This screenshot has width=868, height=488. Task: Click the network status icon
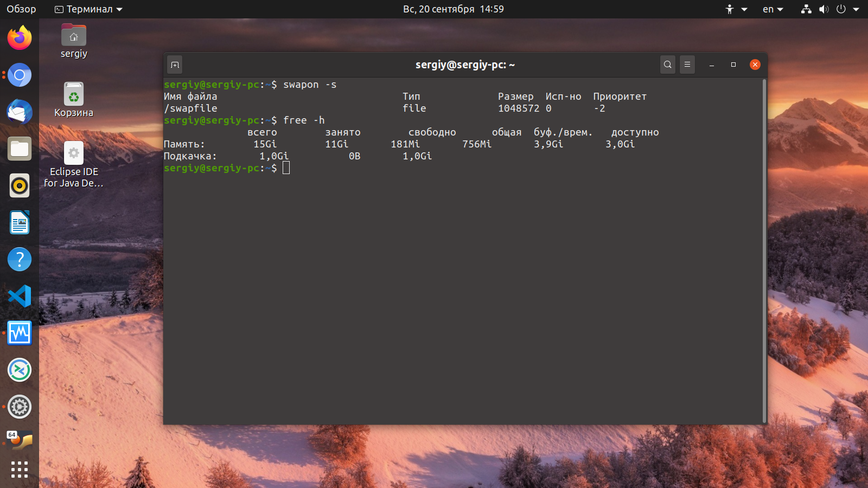point(806,9)
